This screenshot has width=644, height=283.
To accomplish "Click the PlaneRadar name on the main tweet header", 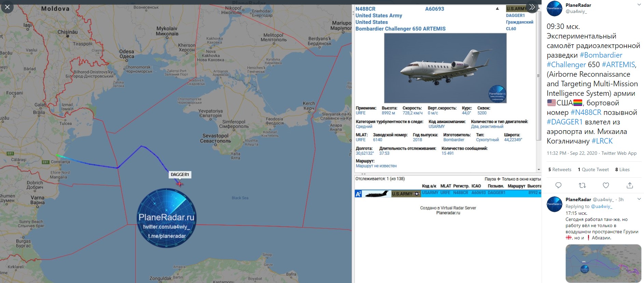I will (x=578, y=5).
